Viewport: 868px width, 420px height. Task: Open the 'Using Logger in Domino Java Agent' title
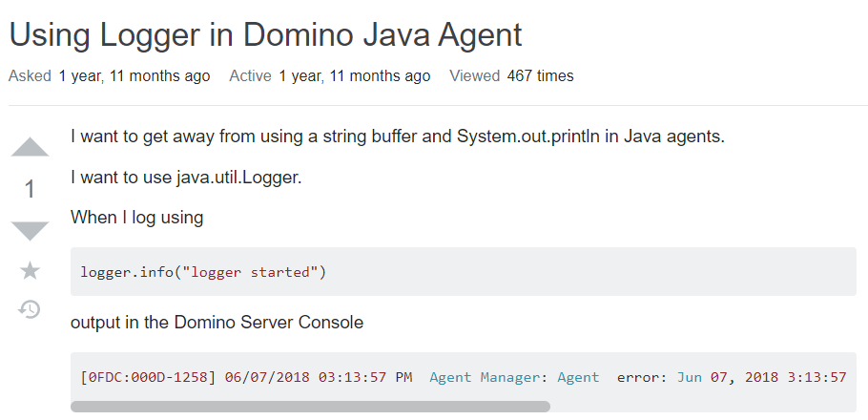265,35
